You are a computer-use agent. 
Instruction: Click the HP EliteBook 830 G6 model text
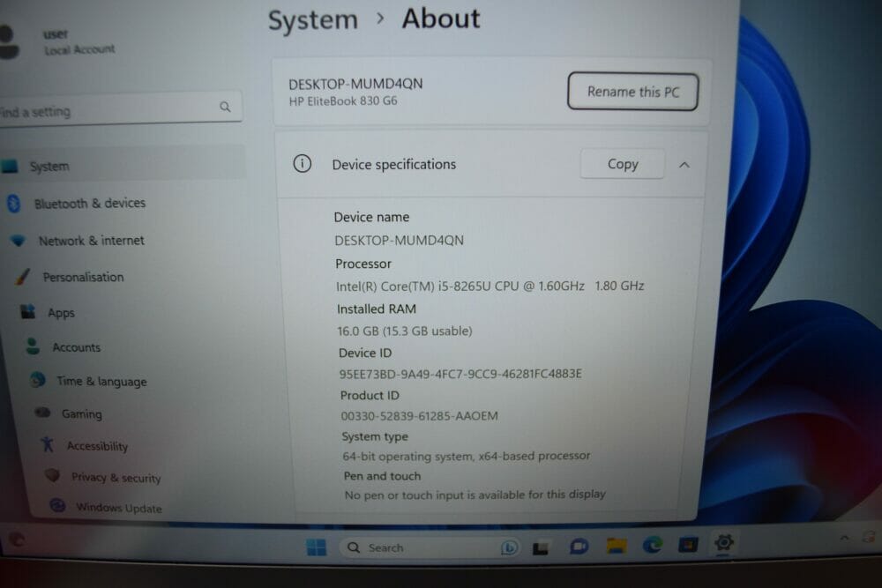[x=343, y=101]
